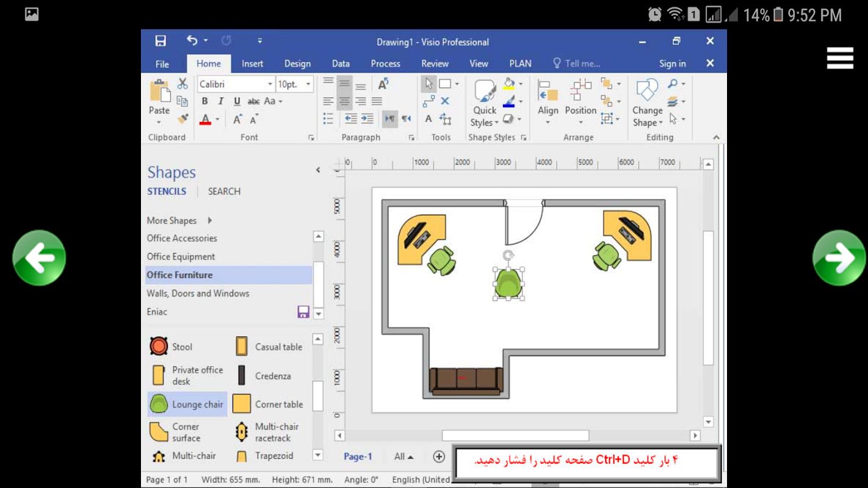The height and width of the screenshot is (488, 868).
Task: Click the Paste clipboard icon
Action: coord(159,91)
